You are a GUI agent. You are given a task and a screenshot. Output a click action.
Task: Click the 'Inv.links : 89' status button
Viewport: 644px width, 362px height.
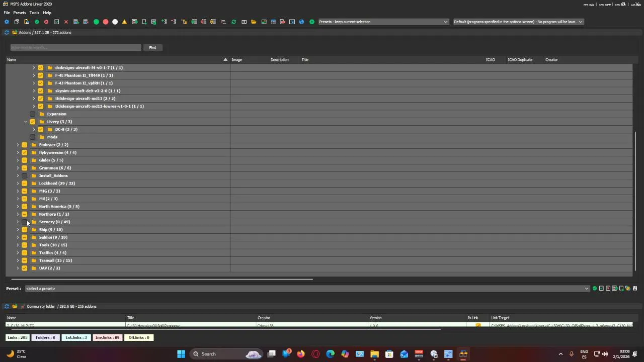[108, 337]
